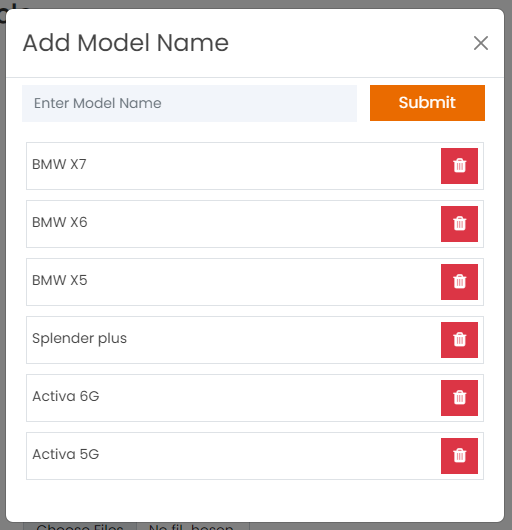
Task: Click the trash icon beside BMW X5
Action: 459,282
